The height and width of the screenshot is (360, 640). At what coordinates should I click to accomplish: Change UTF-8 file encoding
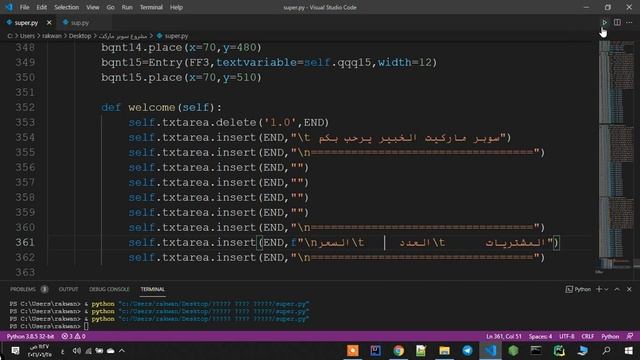(x=567, y=336)
